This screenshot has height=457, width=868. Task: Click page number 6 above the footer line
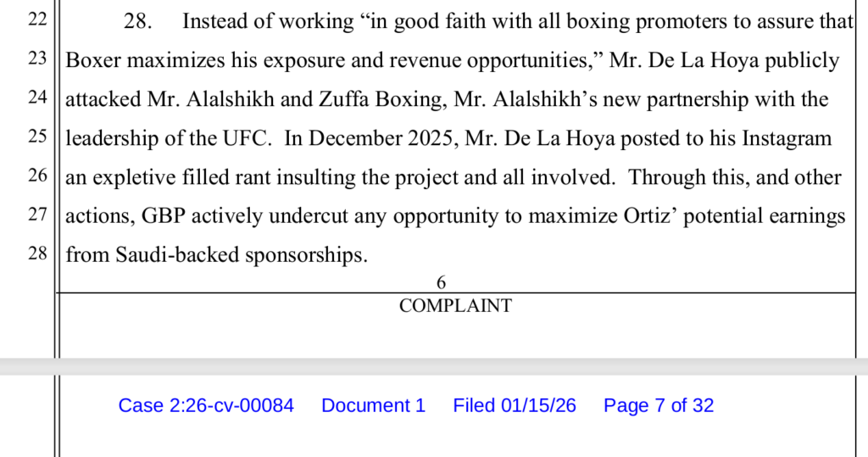tap(441, 283)
